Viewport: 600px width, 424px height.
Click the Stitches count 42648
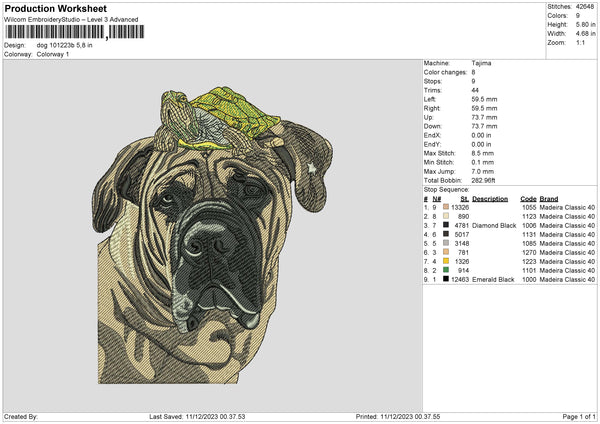586,7
